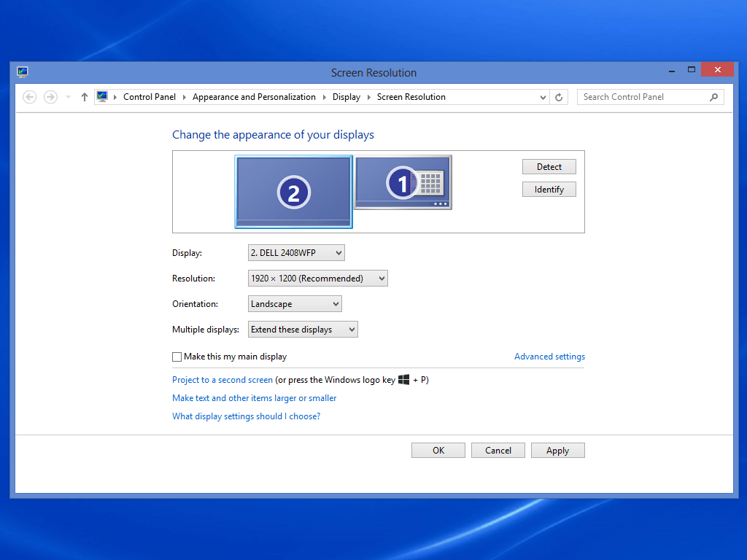
Task: Click the Screen Resolution title bar icon
Action: 23,71
